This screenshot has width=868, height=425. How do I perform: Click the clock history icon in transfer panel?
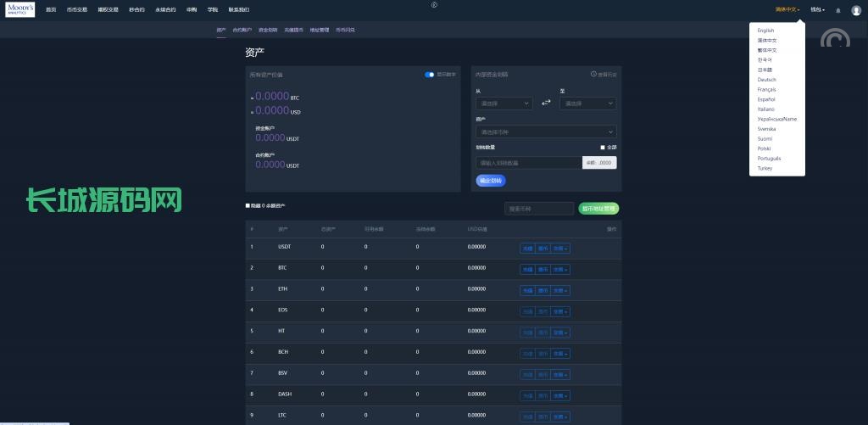point(593,75)
